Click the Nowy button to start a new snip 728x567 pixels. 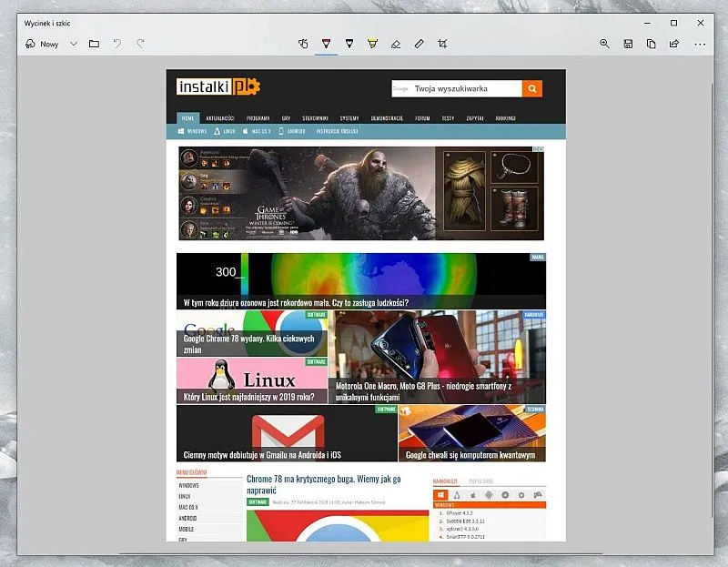(43, 44)
